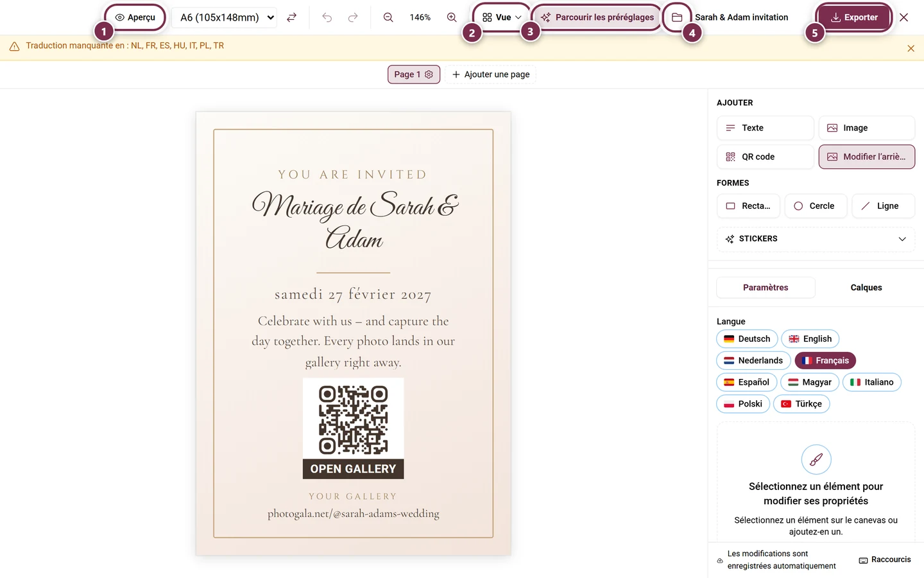Open the Aperçu preview

tap(135, 17)
